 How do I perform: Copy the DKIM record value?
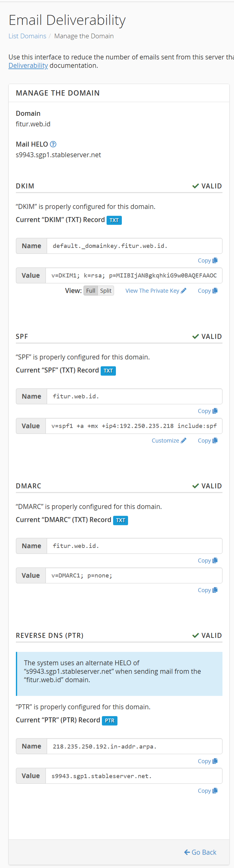point(208,291)
